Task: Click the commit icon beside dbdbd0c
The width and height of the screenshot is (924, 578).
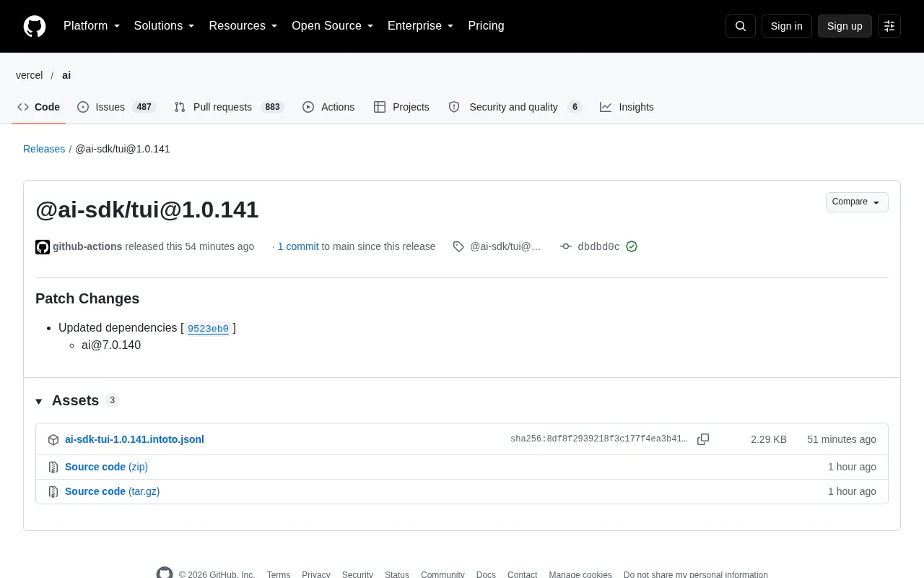Action: click(x=566, y=246)
